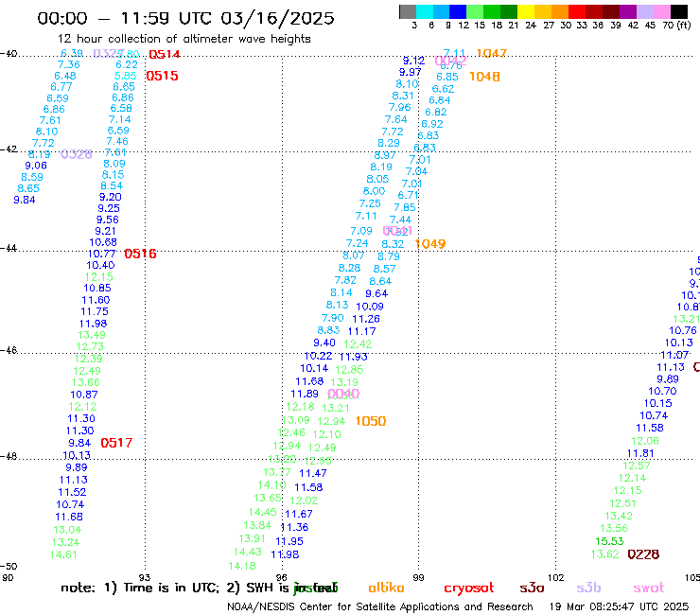
Task: Click the lavender s3b time label 0328
Action: (77, 154)
